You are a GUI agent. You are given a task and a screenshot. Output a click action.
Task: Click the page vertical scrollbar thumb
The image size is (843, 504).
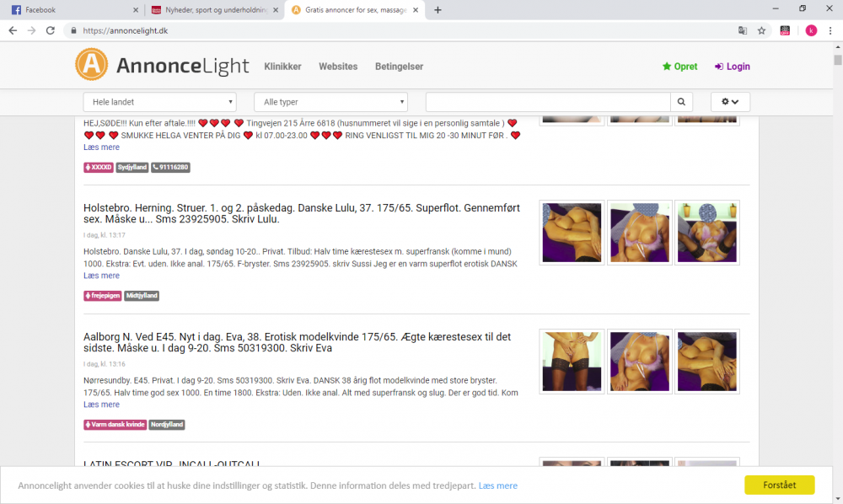[x=838, y=59]
